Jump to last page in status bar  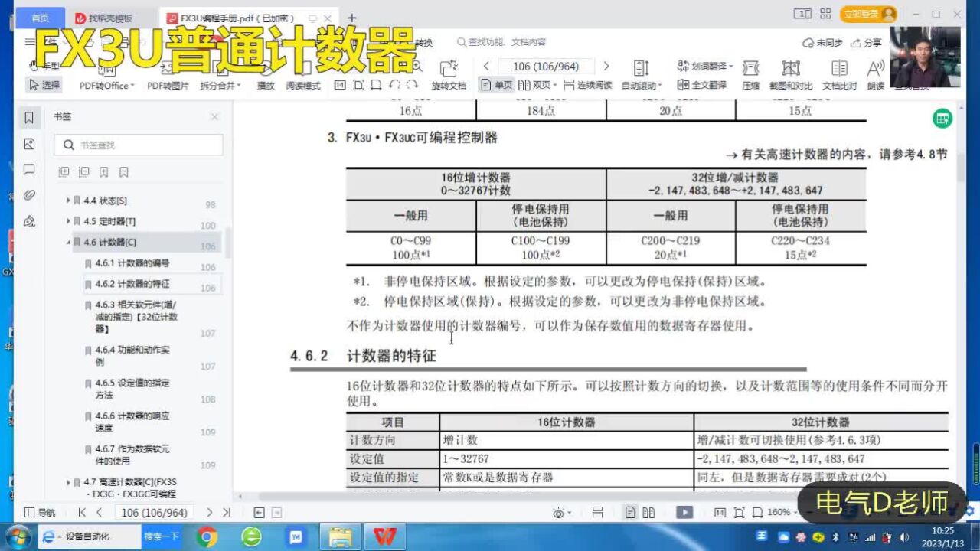227,513
